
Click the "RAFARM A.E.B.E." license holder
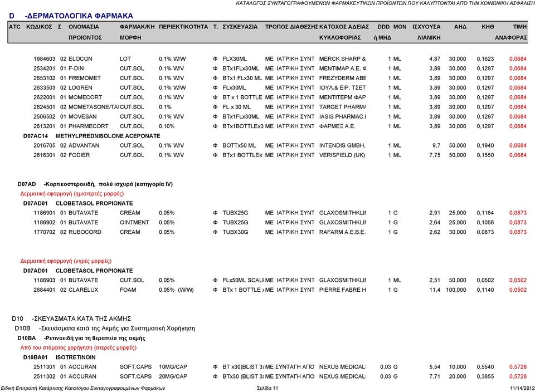342,232
